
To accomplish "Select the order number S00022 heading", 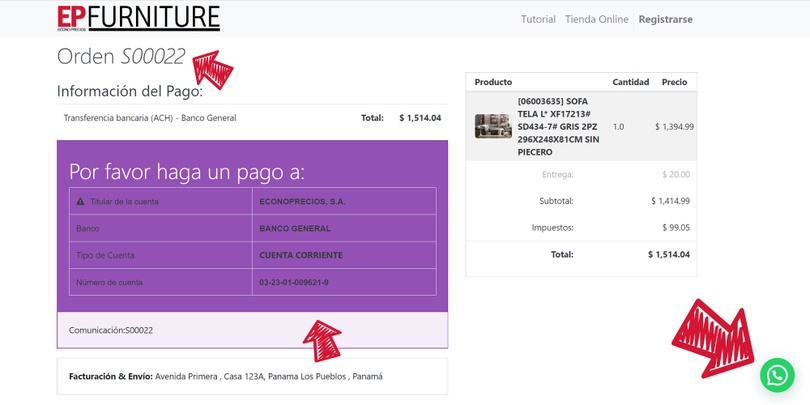I will point(153,56).
